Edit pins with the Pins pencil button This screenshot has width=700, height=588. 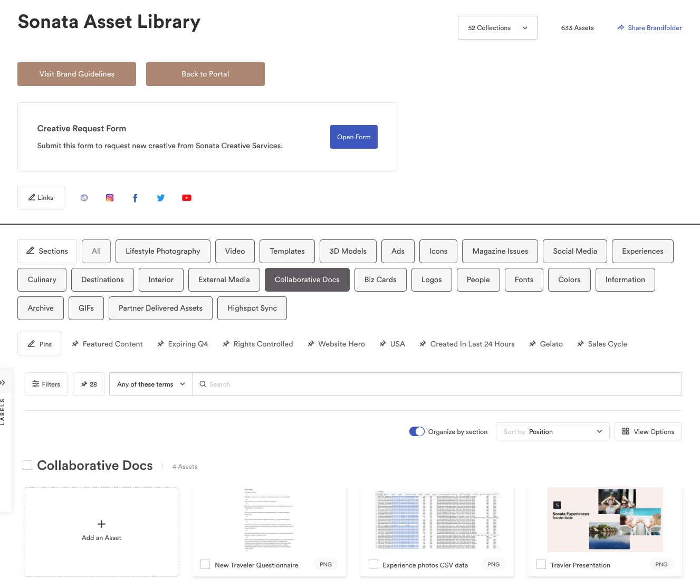[x=40, y=344]
